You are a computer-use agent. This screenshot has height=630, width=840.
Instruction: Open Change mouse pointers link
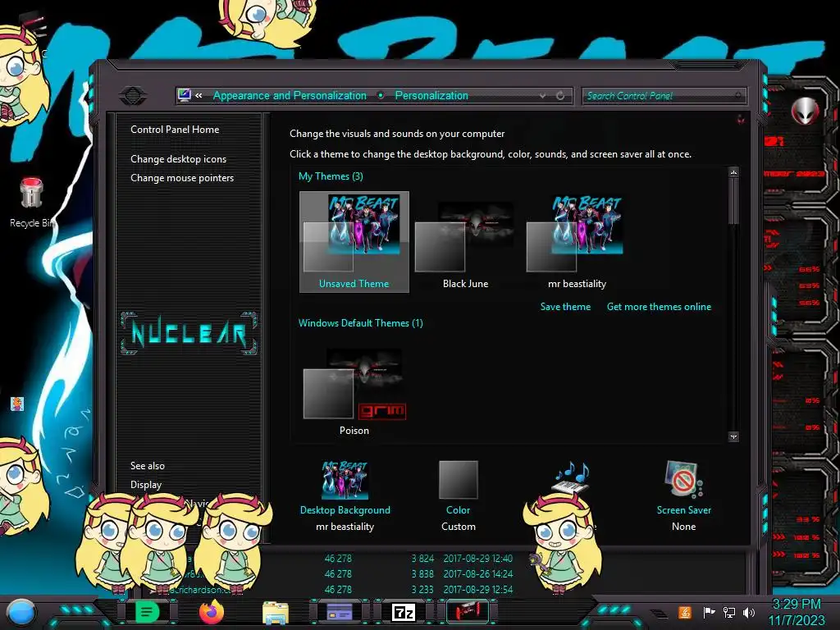point(182,178)
